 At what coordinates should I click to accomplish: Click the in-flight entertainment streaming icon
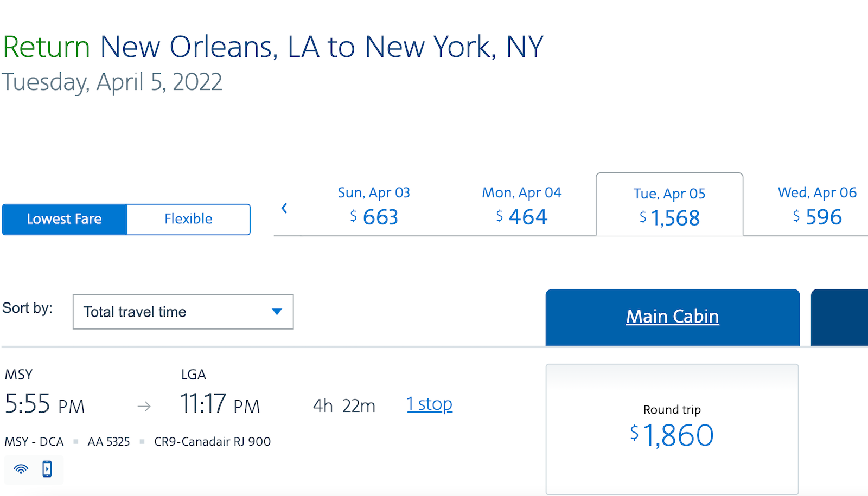click(47, 469)
